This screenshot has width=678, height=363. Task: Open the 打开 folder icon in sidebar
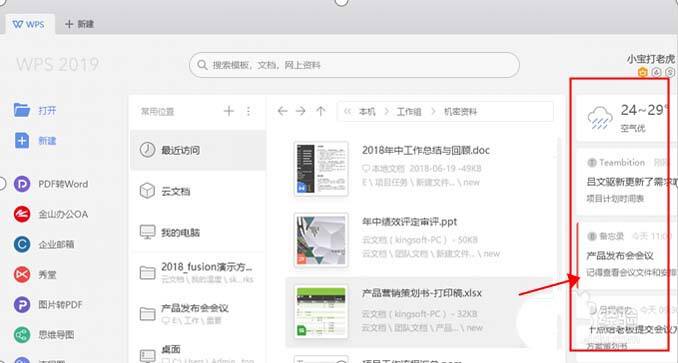tap(22, 110)
